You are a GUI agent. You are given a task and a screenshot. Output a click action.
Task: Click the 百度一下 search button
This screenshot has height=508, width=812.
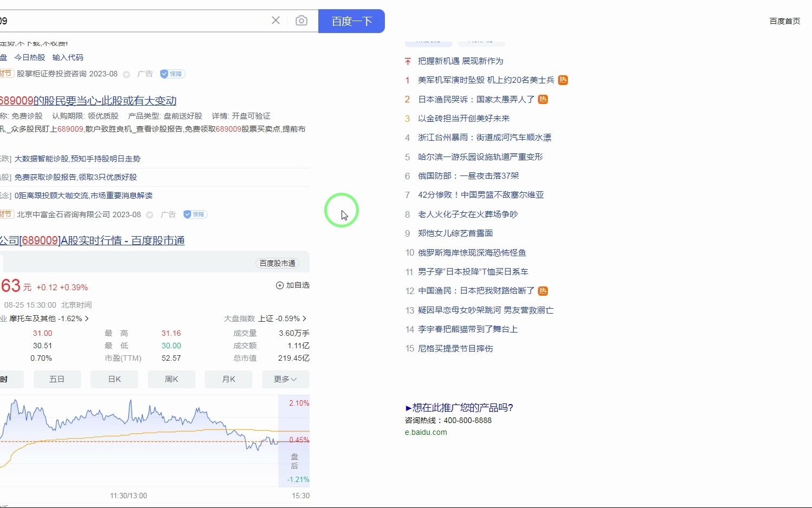[351, 21]
